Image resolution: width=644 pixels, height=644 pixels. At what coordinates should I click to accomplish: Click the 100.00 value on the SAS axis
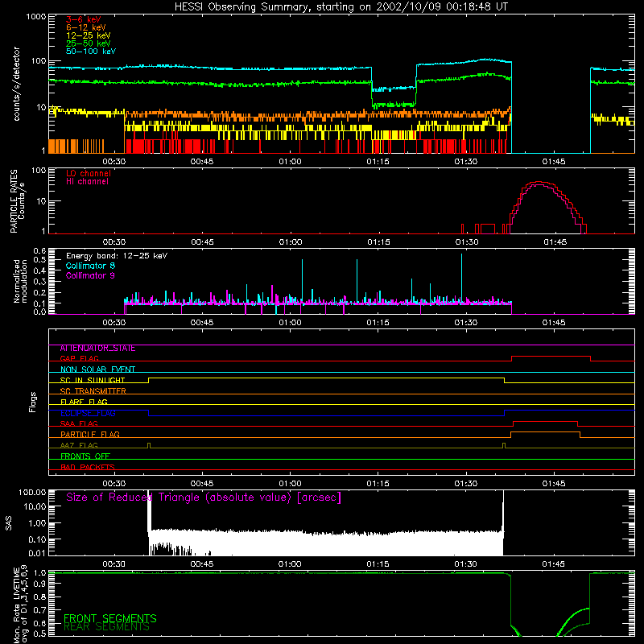tap(32, 493)
